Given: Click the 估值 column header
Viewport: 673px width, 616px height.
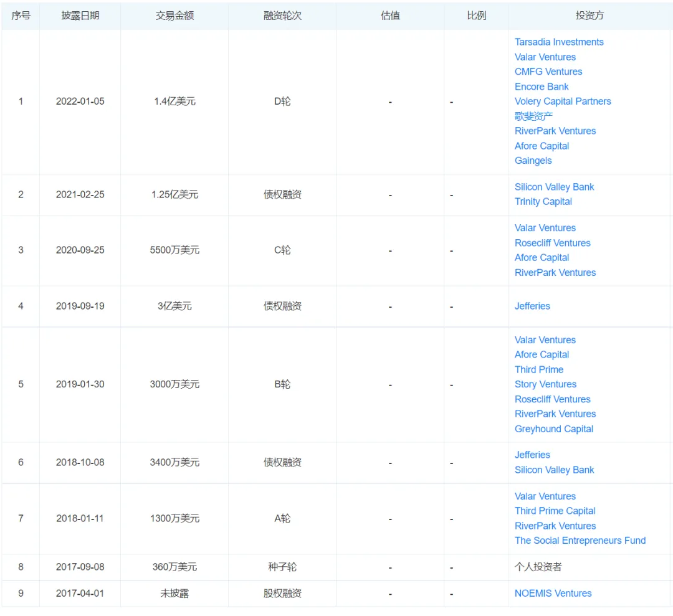Looking at the screenshot, I should [x=390, y=16].
